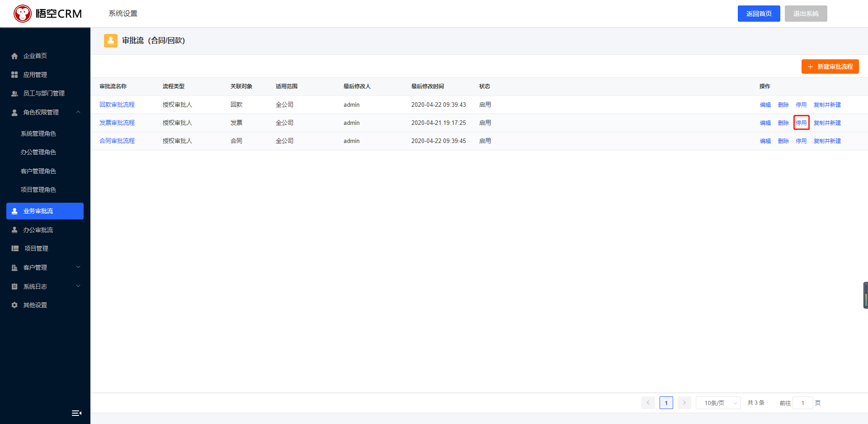Go to the previous page arrow
The width and height of the screenshot is (868, 424).
648,403
